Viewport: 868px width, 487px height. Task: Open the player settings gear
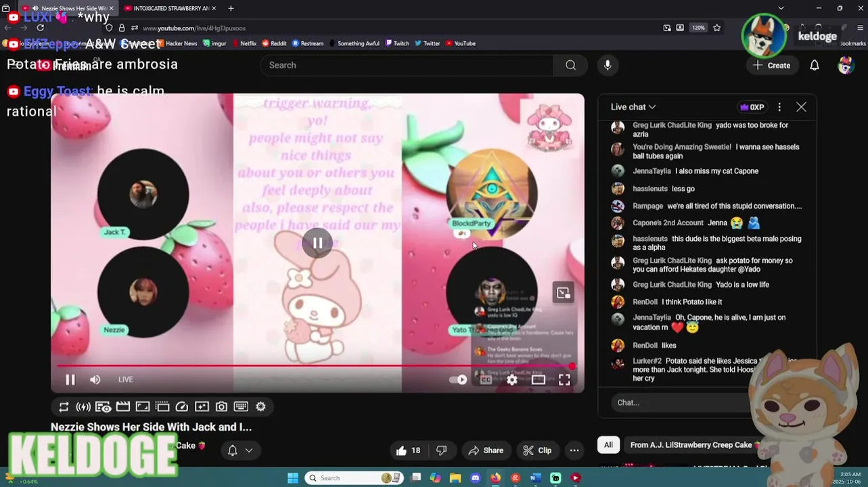pos(512,379)
